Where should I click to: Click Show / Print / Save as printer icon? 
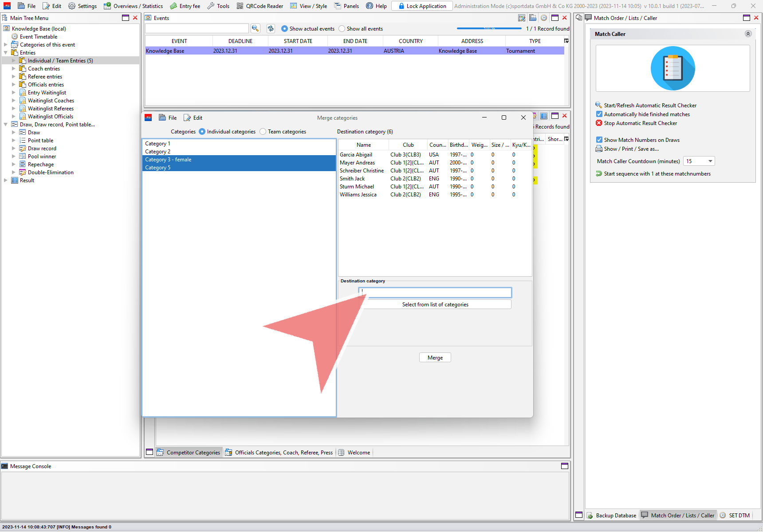coord(599,149)
